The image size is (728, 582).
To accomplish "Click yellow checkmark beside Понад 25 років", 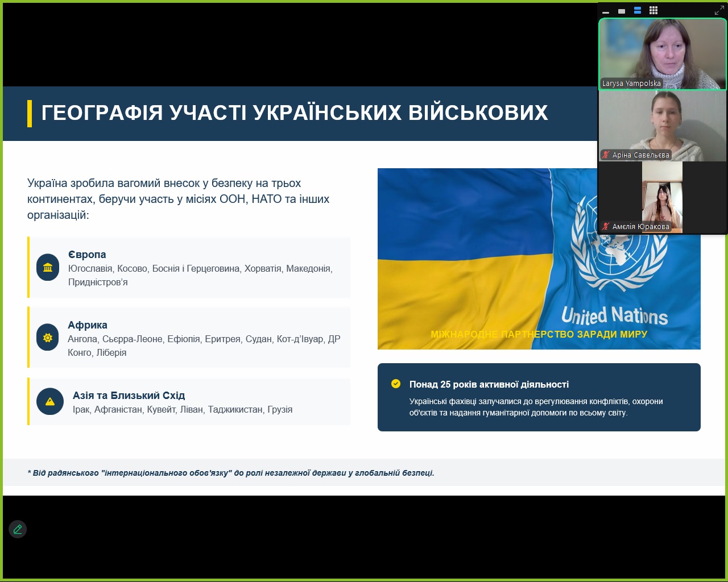I will pos(396,384).
